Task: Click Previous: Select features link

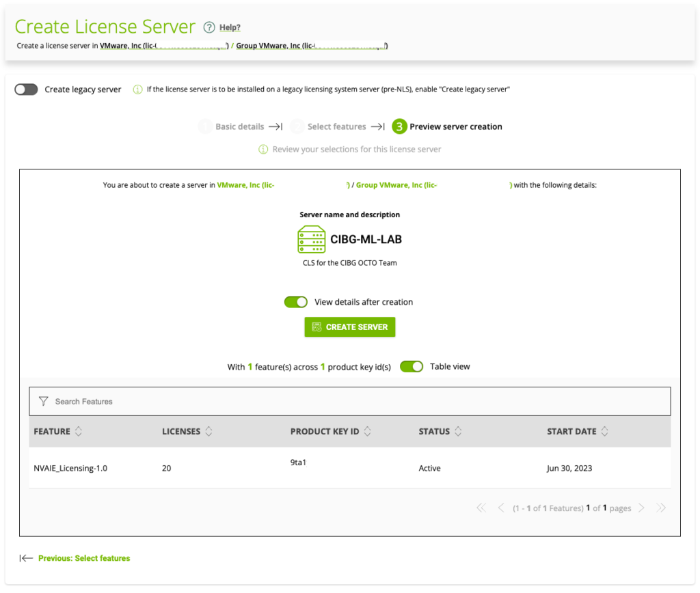Action: [83, 558]
